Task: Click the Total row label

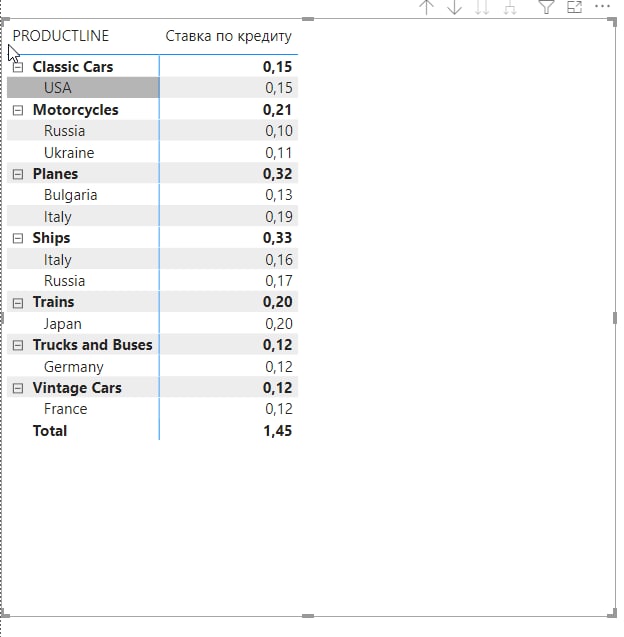Action: (x=50, y=431)
